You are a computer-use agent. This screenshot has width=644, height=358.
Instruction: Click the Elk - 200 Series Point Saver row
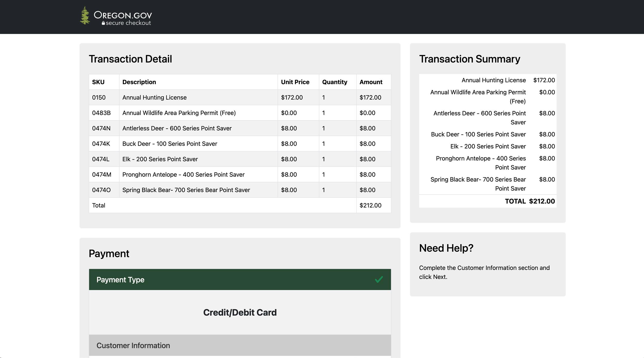[x=160, y=159]
